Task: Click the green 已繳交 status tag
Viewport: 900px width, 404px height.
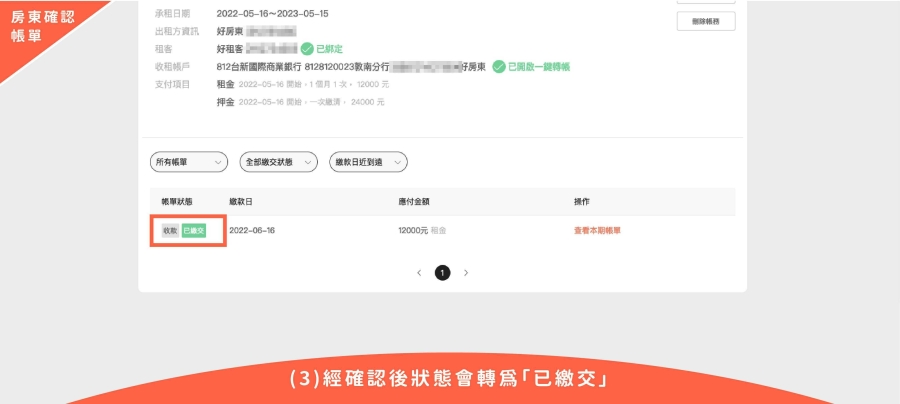Action: coord(194,231)
